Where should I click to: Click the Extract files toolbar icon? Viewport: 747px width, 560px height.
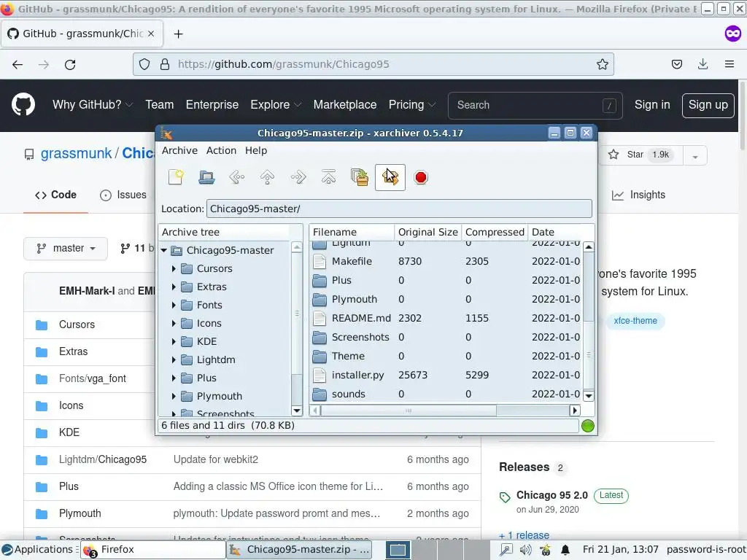pos(390,177)
